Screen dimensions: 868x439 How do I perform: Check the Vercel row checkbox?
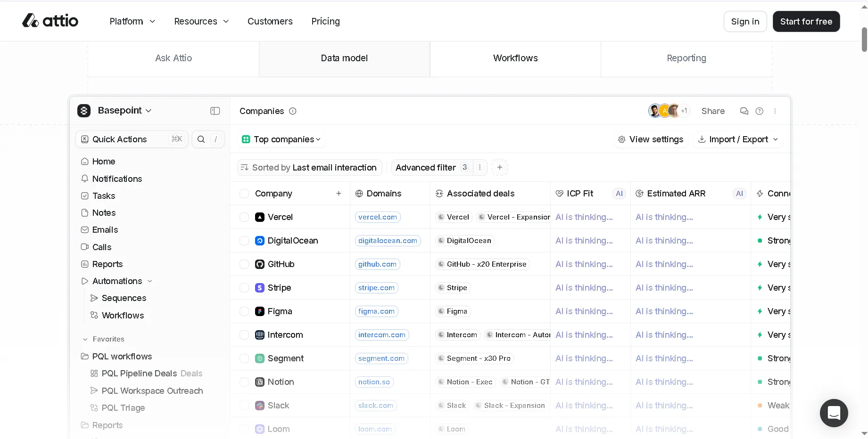click(244, 217)
